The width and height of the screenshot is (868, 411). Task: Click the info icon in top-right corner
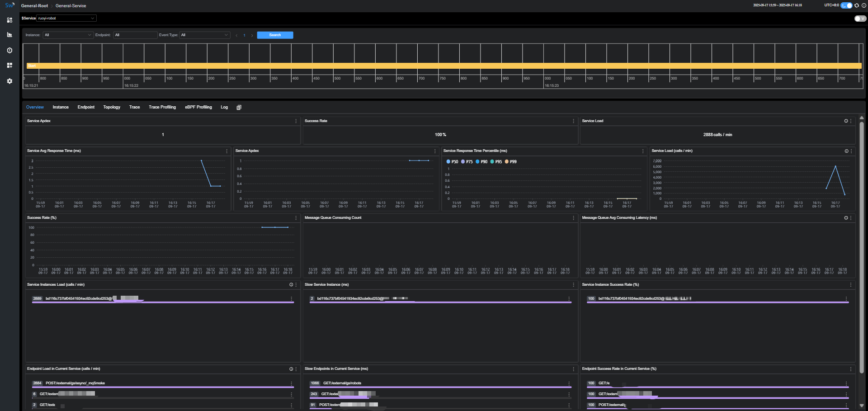click(x=863, y=5)
